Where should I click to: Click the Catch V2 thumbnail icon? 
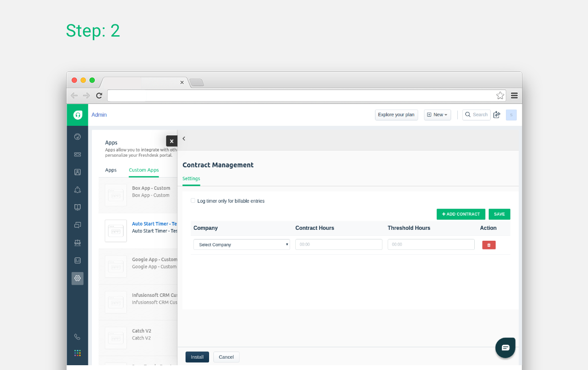tap(116, 338)
